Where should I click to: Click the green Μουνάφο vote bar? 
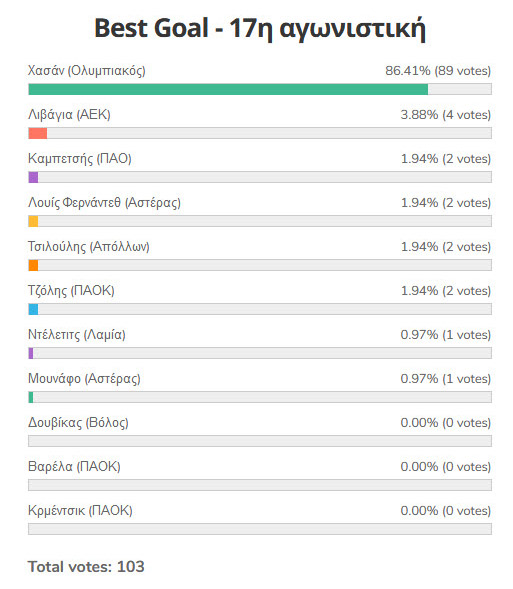[31, 397]
